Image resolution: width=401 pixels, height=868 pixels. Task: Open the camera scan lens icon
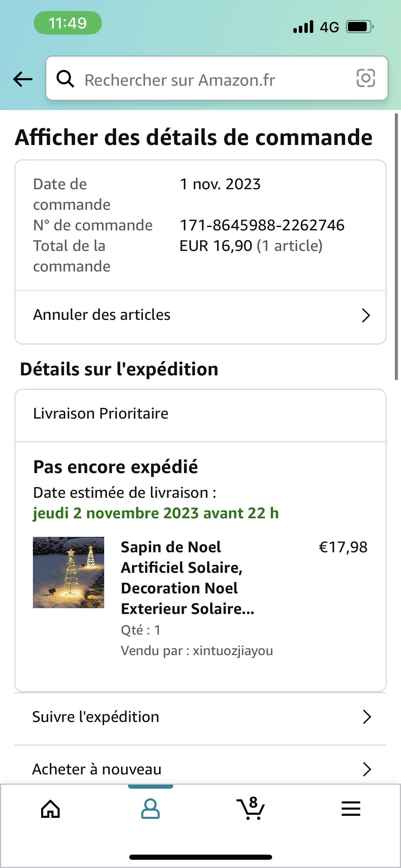(x=366, y=78)
